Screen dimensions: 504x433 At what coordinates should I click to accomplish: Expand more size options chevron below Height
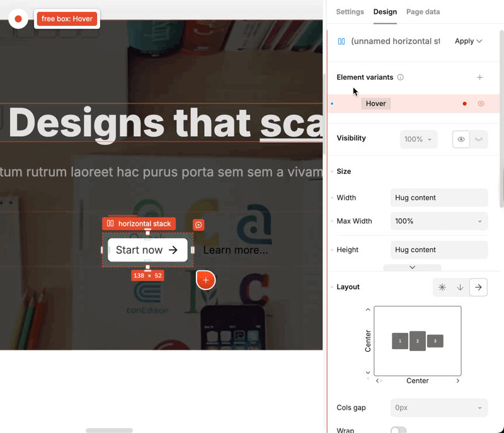[x=412, y=267]
